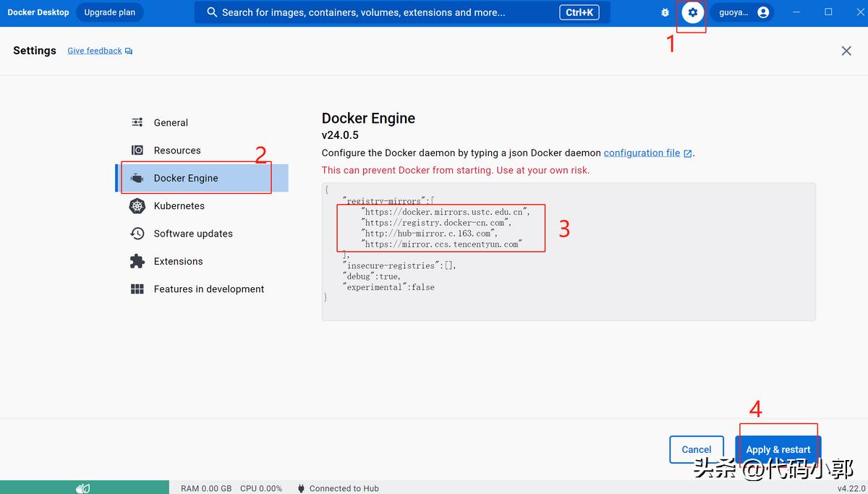Viewport: 868px width, 494px height.
Task: Click the Software updates clock icon
Action: (136, 234)
